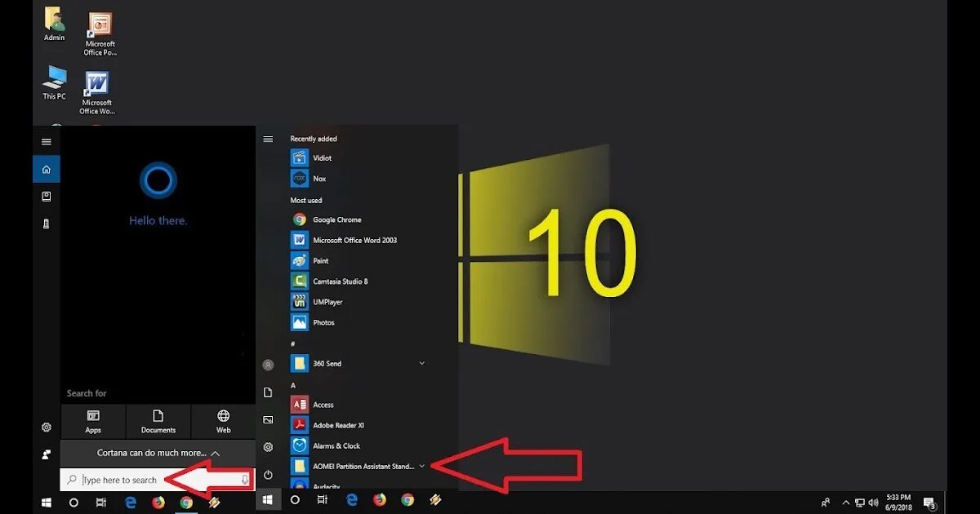Viewport: 980px width, 514px height.
Task: Open the Documents icon in Start menu sidebar
Action: point(268,392)
